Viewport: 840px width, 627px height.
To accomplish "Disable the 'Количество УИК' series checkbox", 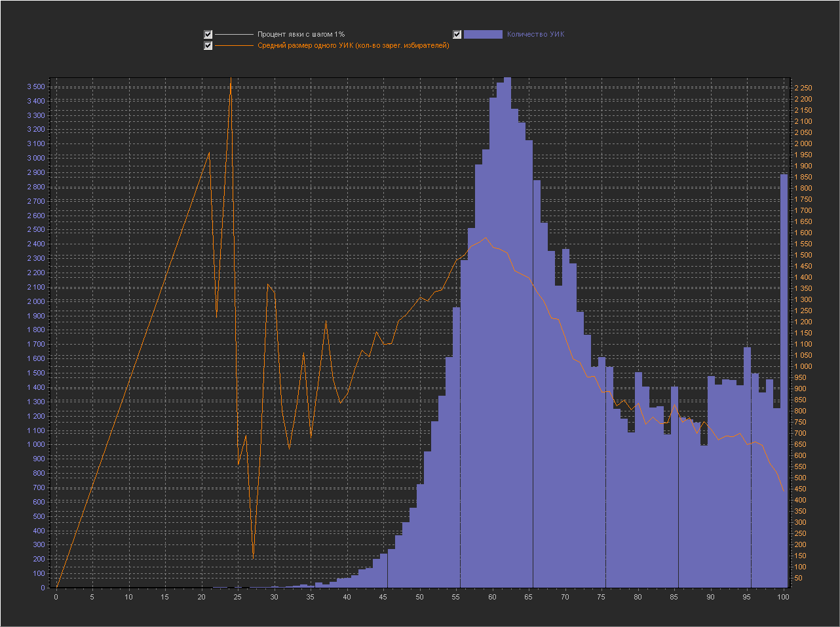I will click(457, 34).
